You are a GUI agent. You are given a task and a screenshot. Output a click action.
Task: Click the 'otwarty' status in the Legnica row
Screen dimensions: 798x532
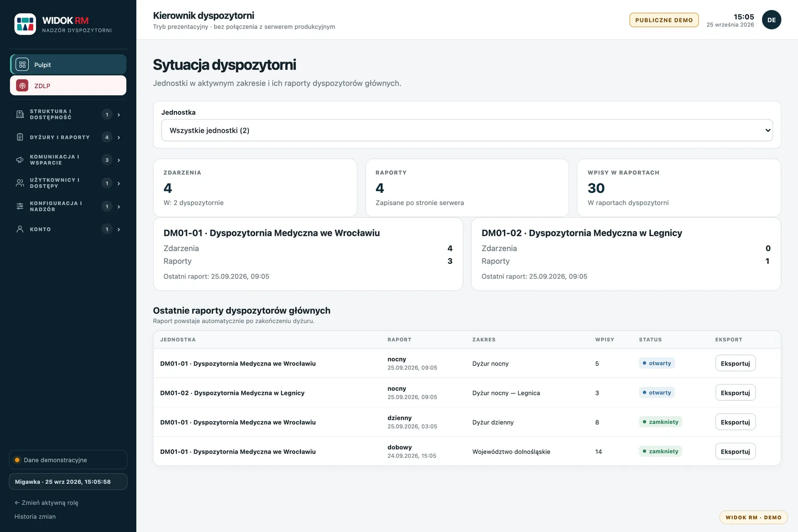[657, 393]
